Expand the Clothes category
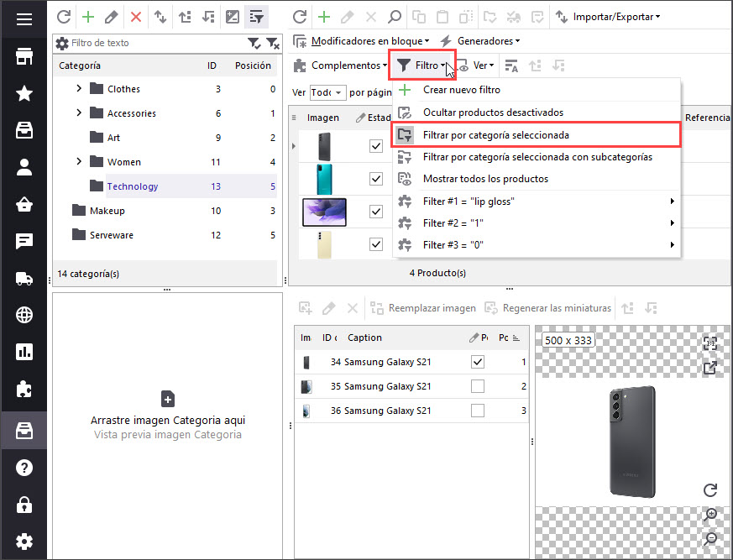733x560 pixels. pyautogui.click(x=79, y=88)
